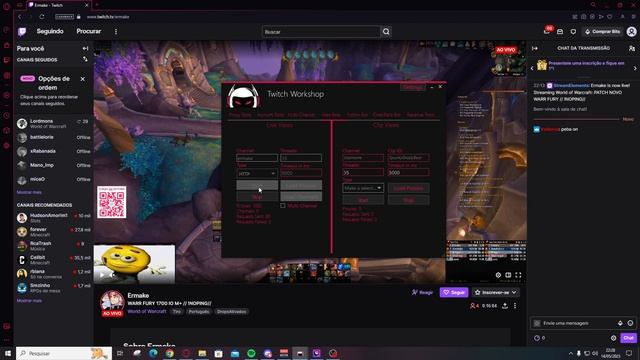Open the more options dots beside Procurar
The image size is (640, 360).
[x=116, y=31]
